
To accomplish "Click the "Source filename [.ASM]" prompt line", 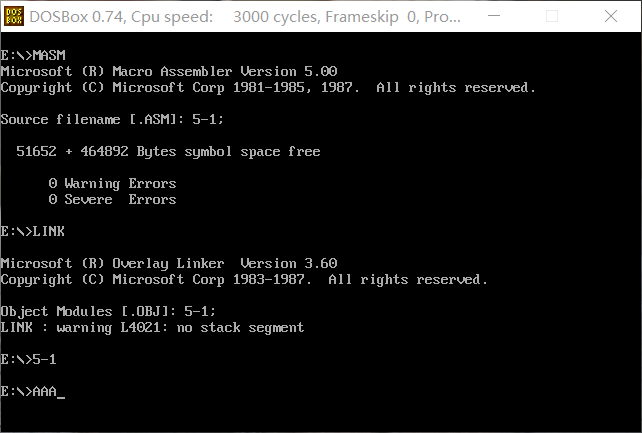I will pyautogui.click(x=112, y=119).
